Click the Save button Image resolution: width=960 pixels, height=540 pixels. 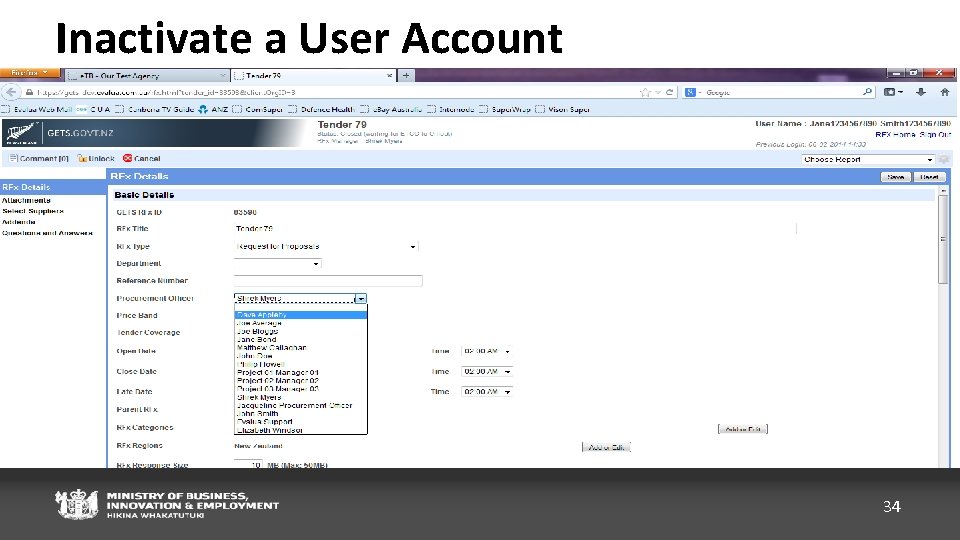[x=896, y=176]
